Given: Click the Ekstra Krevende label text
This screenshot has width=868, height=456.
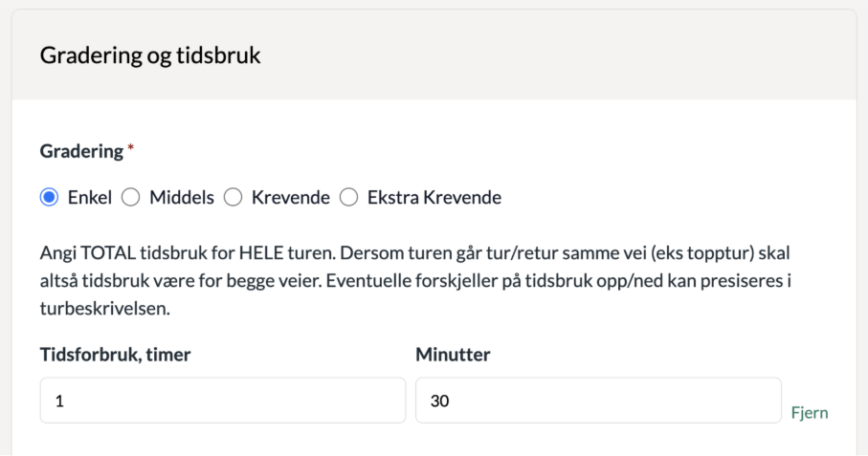Looking at the screenshot, I should point(434,198).
